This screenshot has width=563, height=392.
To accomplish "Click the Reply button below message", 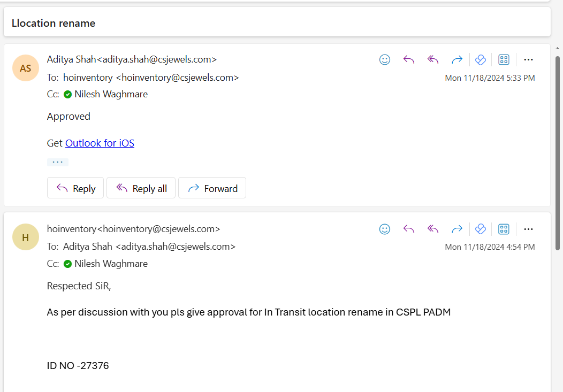I will [75, 188].
